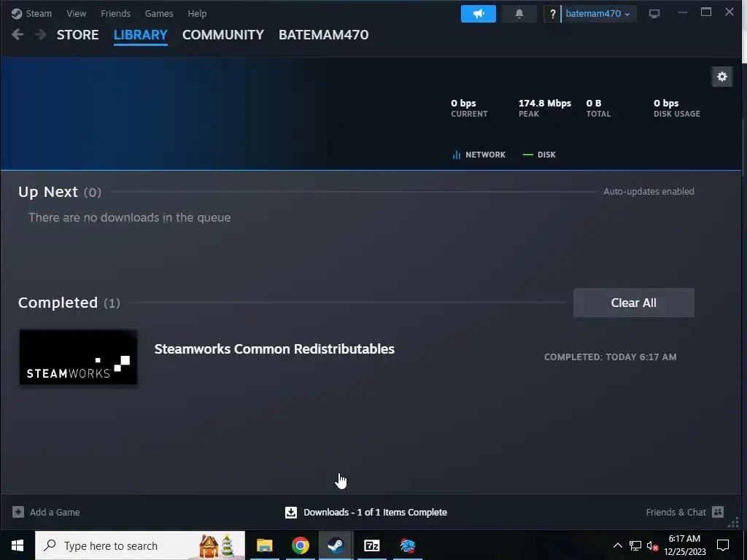The width and height of the screenshot is (747, 560).
Task: Open Friends & Chat label
Action: (x=676, y=513)
